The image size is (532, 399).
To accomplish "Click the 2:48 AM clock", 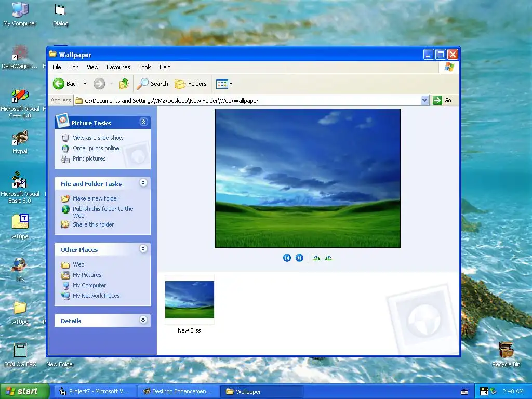I will point(513,391).
